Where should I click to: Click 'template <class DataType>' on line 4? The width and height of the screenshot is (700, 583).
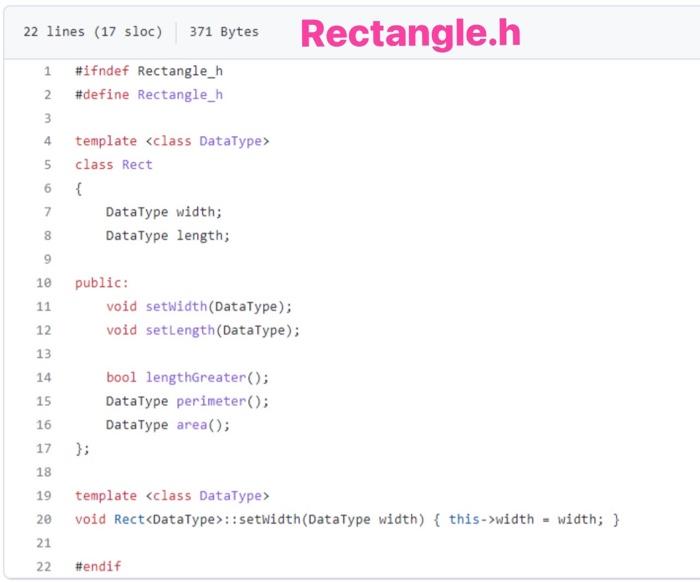tap(172, 141)
